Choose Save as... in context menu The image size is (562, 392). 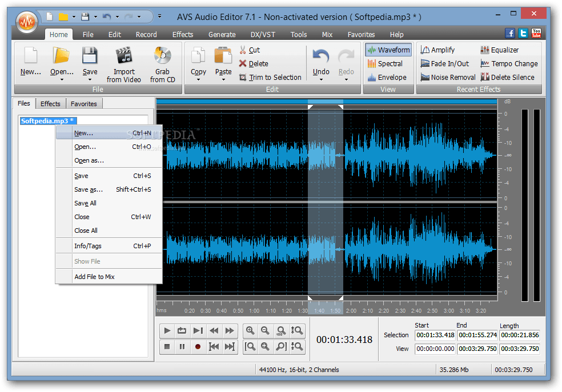click(x=109, y=189)
